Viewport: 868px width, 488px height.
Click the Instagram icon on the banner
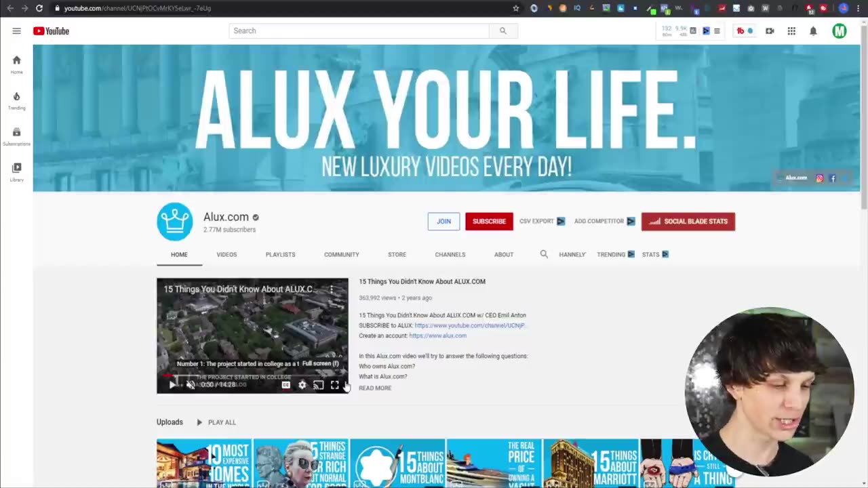point(819,178)
